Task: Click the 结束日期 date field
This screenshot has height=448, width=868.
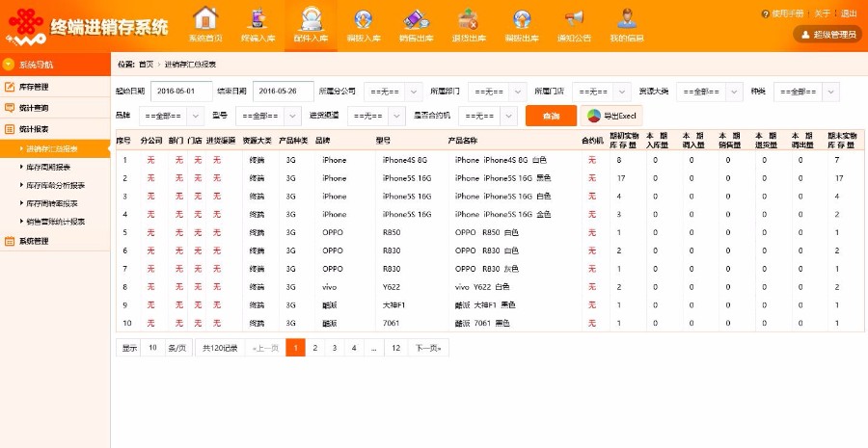Action: (x=284, y=92)
